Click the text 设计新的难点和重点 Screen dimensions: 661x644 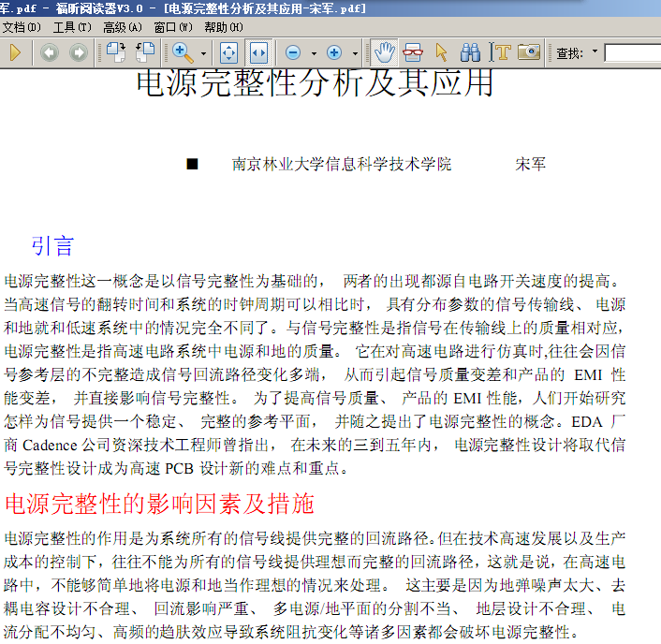click(270, 468)
